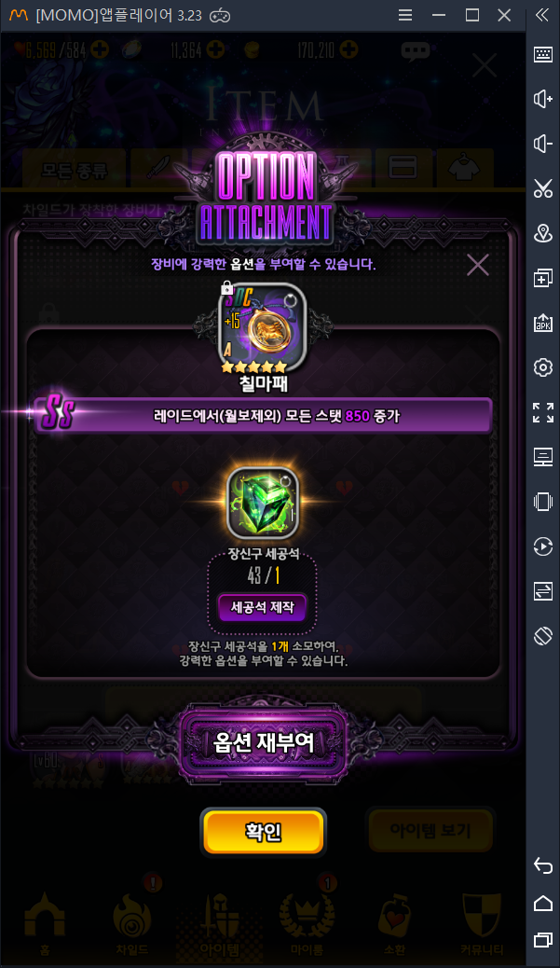Confirm with the yellow 확인 button
Image resolution: width=560 pixels, height=968 pixels.
(264, 832)
